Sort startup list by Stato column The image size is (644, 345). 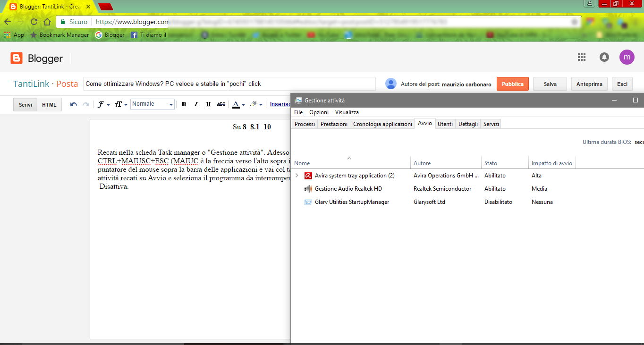pyautogui.click(x=505, y=162)
